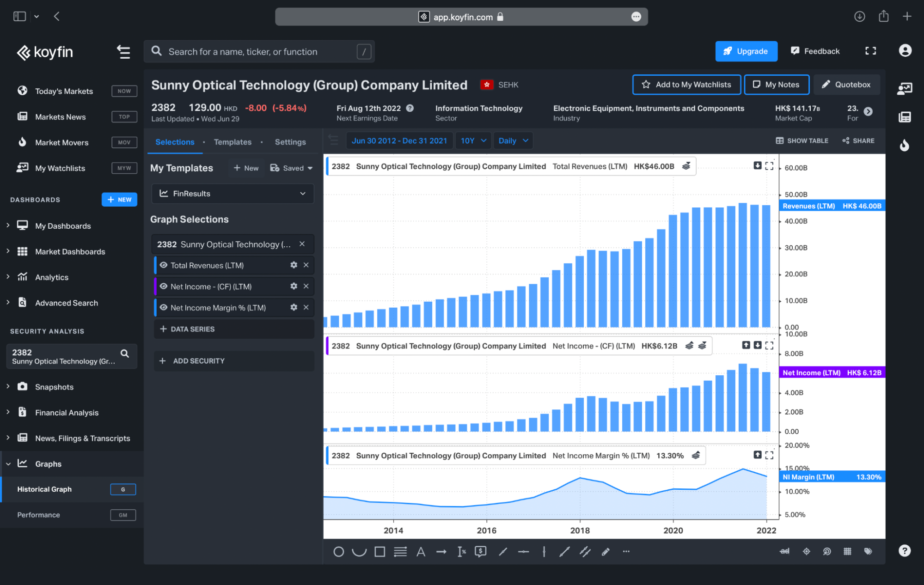Click the grid icon in chart toolbar
This screenshot has height=585, width=924.
click(847, 551)
